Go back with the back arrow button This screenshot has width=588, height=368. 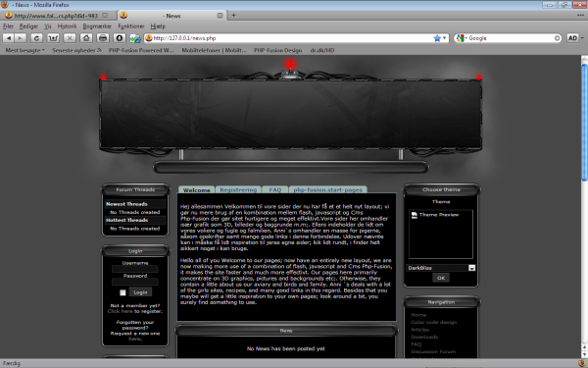[x=9, y=38]
